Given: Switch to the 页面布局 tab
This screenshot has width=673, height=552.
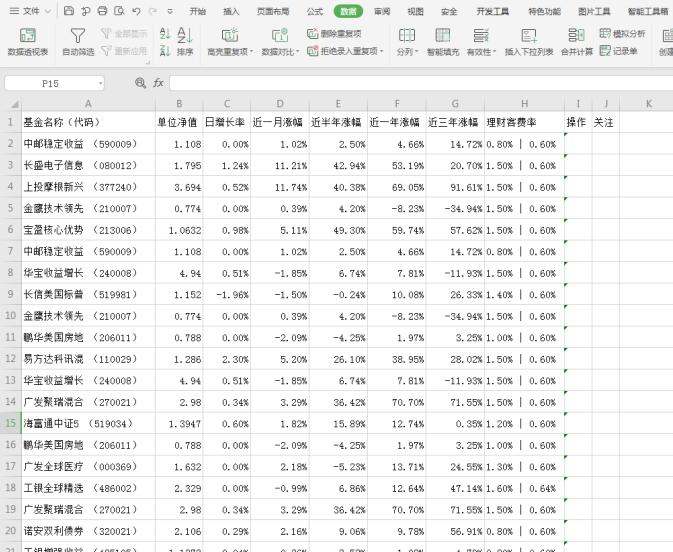Looking at the screenshot, I should click(273, 11).
